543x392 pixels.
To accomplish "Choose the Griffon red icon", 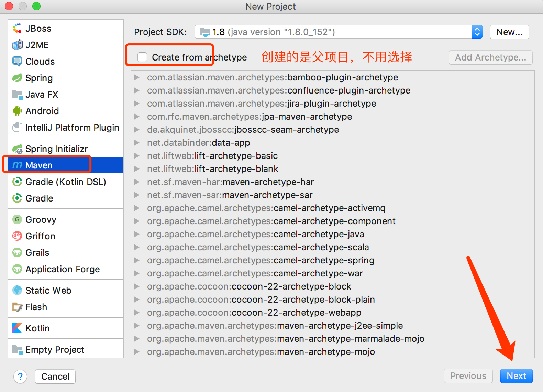I will point(17,236).
